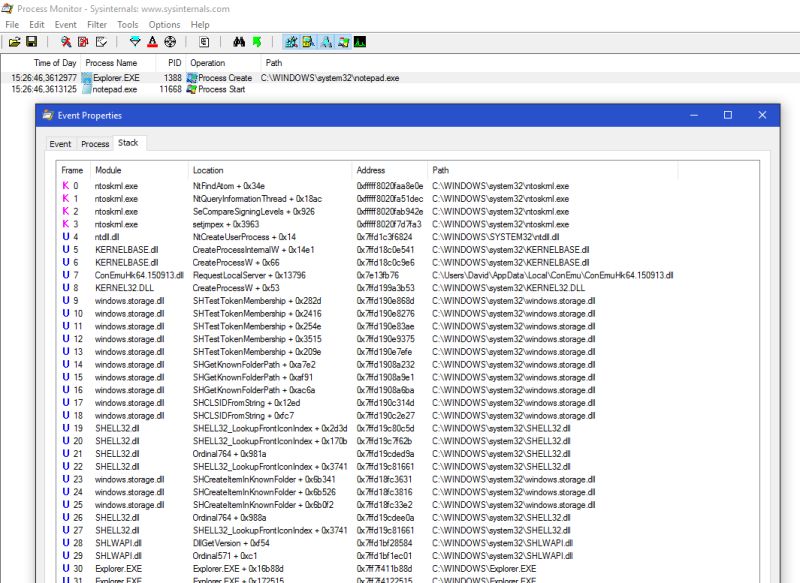
Task: Switch to the Process tab
Action: pos(95,143)
